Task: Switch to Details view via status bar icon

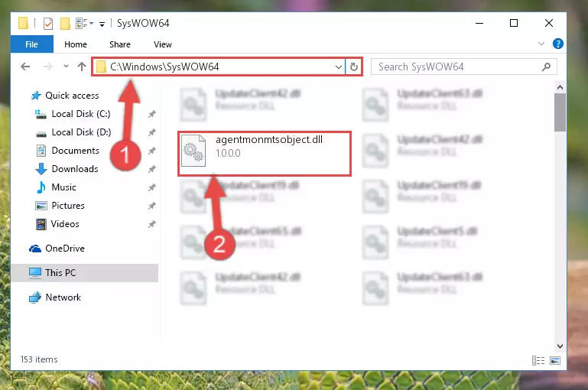Action: pos(538,361)
